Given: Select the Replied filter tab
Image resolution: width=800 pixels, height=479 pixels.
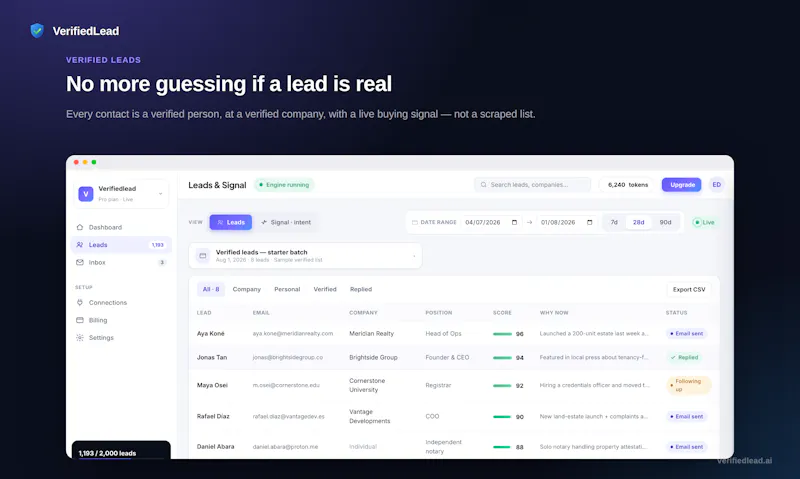Looking at the screenshot, I should (x=361, y=289).
